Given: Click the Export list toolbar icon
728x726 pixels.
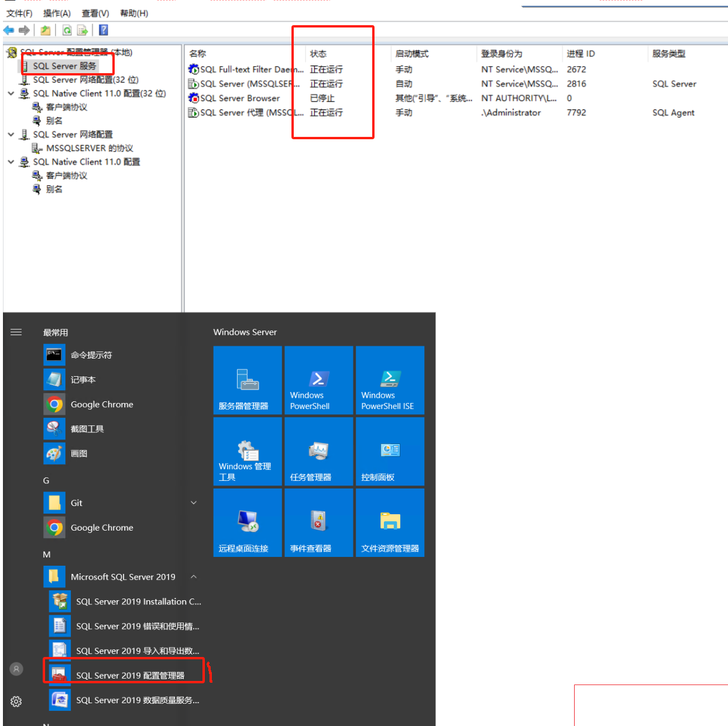Looking at the screenshot, I should click(x=83, y=30).
